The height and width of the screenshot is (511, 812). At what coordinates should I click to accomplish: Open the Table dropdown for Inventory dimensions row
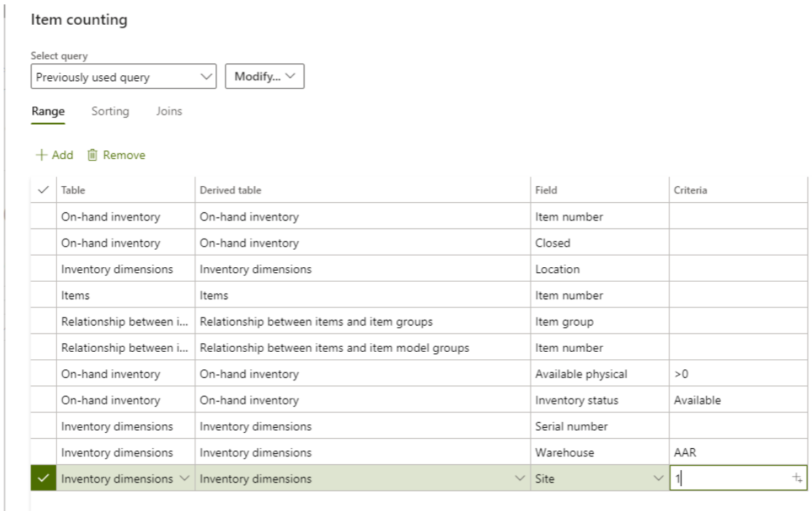(184, 479)
